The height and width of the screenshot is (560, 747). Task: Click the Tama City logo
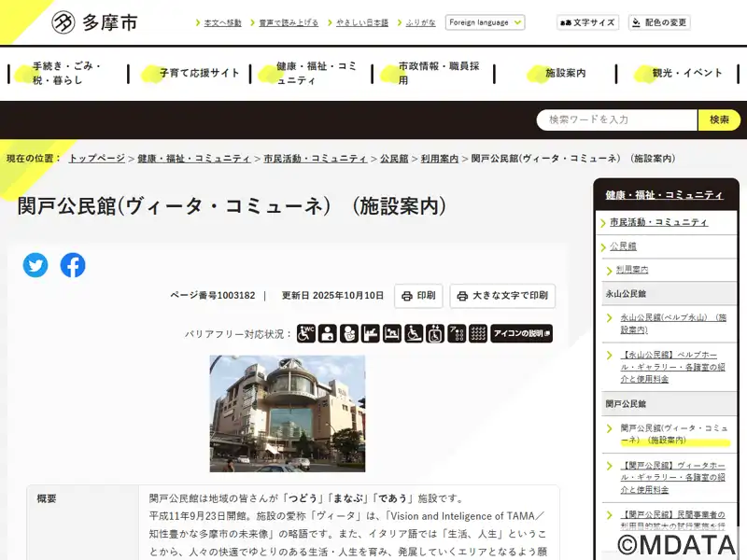coord(93,21)
